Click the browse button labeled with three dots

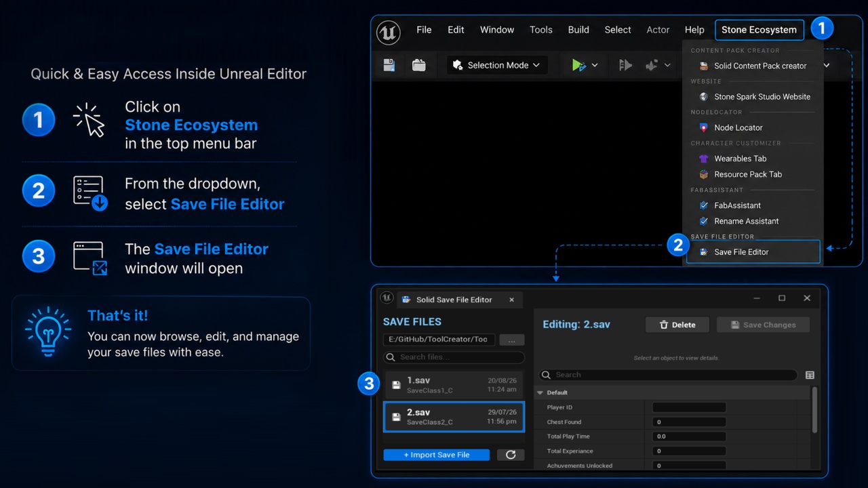tap(512, 340)
